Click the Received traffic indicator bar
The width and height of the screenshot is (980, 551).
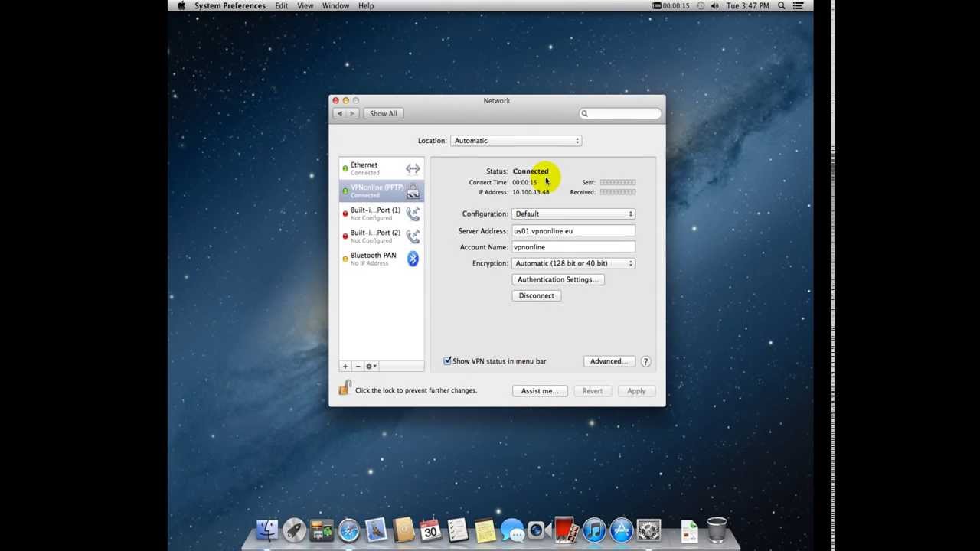pyautogui.click(x=618, y=192)
